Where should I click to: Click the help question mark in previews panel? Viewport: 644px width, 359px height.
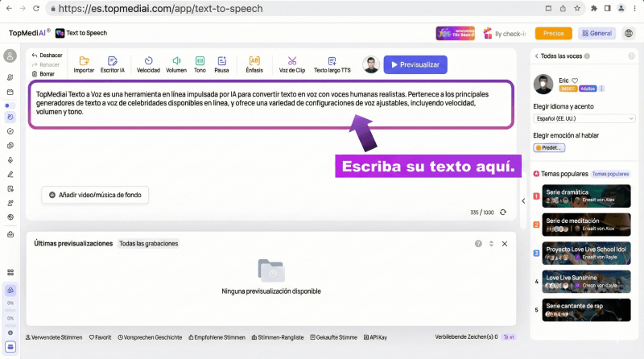(478, 244)
